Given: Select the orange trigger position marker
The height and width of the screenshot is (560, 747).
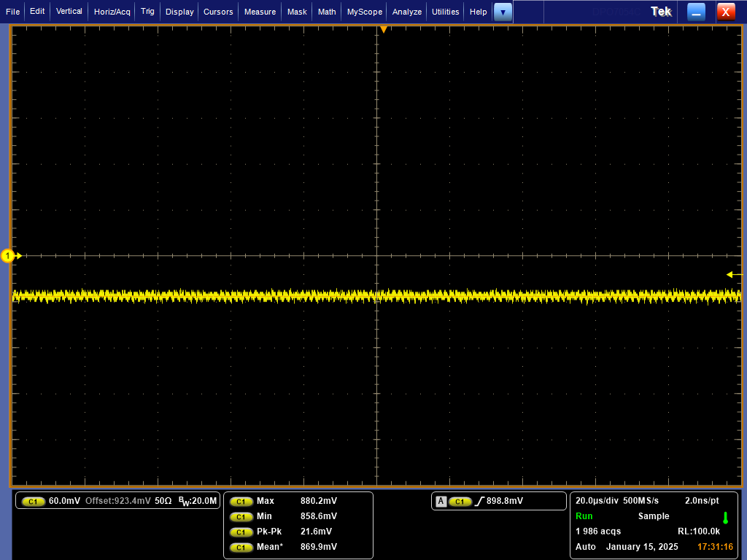Looking at the screenshot, I should (x=384, y=29).
